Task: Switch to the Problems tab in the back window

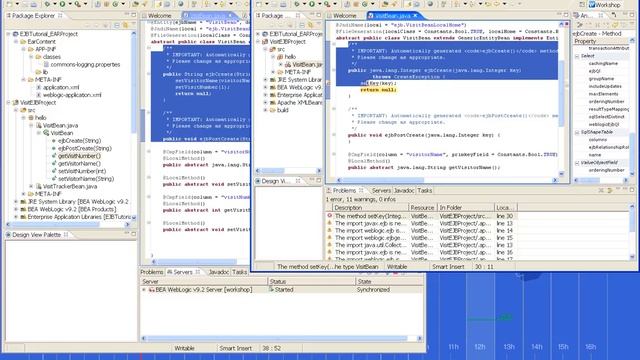Action: coord(151,272)
